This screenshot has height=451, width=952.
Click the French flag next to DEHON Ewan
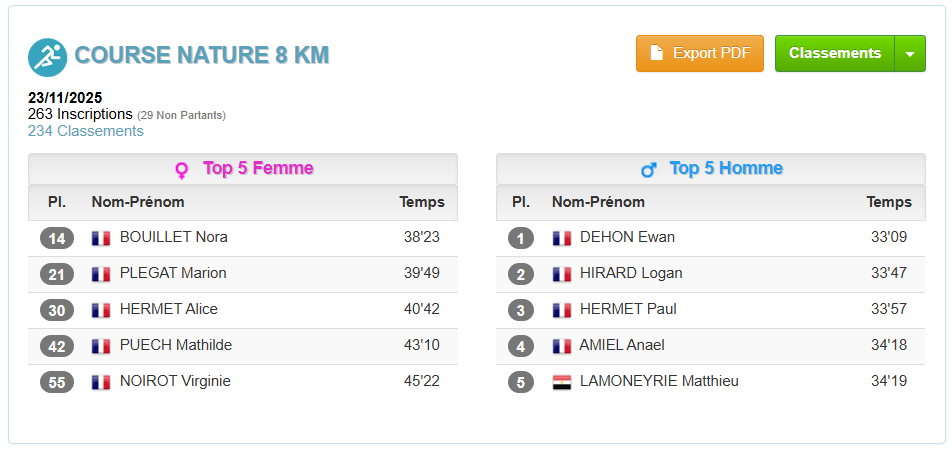click(x=562, y=238)
